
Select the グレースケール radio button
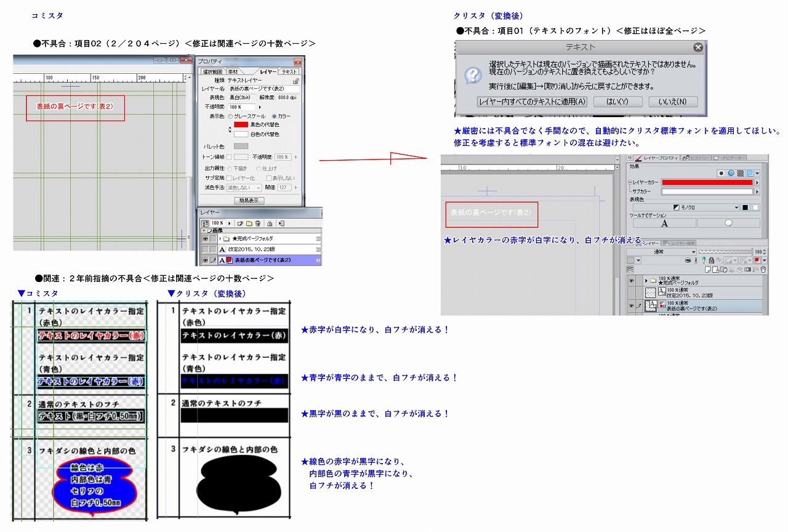tap(230, 116)
